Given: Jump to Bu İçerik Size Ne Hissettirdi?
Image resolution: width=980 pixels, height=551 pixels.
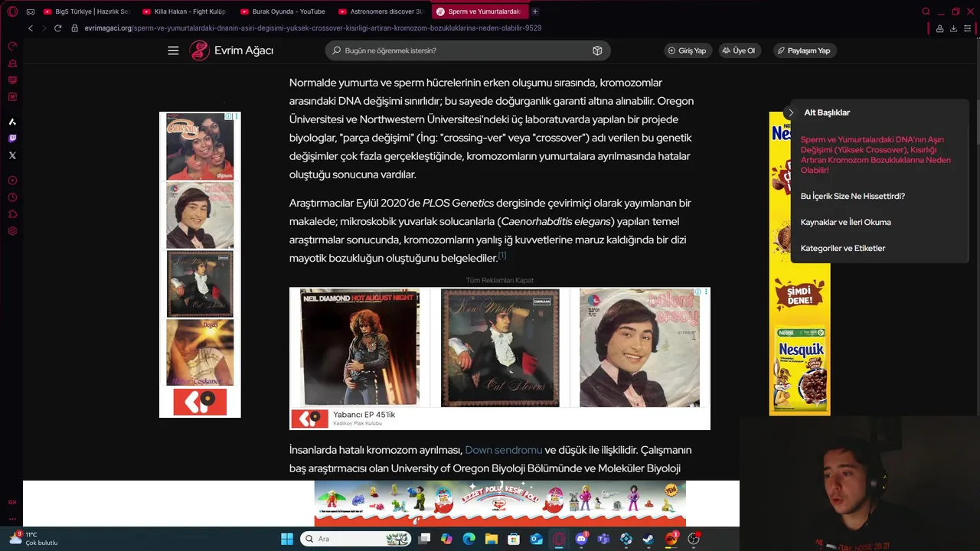Looking at the screenshot, I should [x=852, y=197].
